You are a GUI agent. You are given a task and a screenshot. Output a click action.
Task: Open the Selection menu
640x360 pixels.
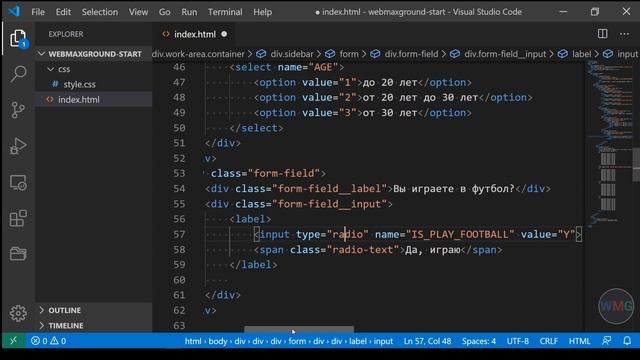(x=100, y=12)
